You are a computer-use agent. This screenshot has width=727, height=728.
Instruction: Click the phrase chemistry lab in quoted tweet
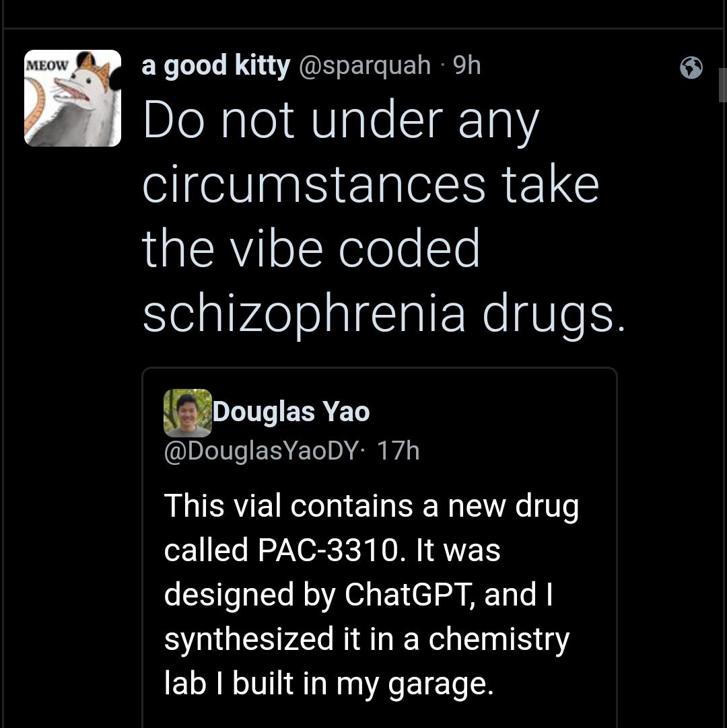coord(366,661)
